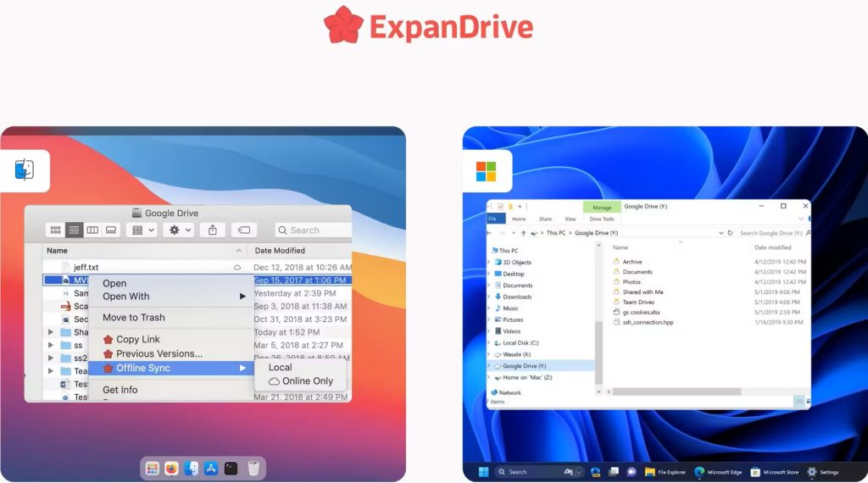The height and width of the screenshot is (483, 868).
Task: Open Firefox in the macOS Dock
Action: 171,469
